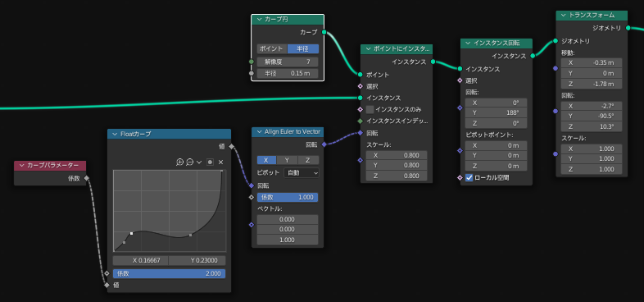Click 係数 output socket on カーブパラメーター node
The height and width of the screenshot is (302, 644).
86,178
